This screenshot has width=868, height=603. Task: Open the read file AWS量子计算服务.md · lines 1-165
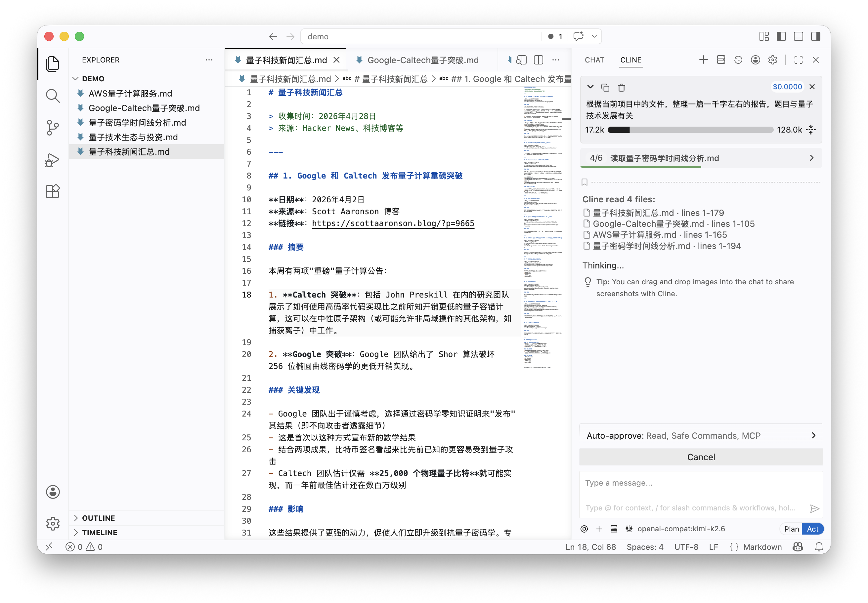(x=659, y=235)
